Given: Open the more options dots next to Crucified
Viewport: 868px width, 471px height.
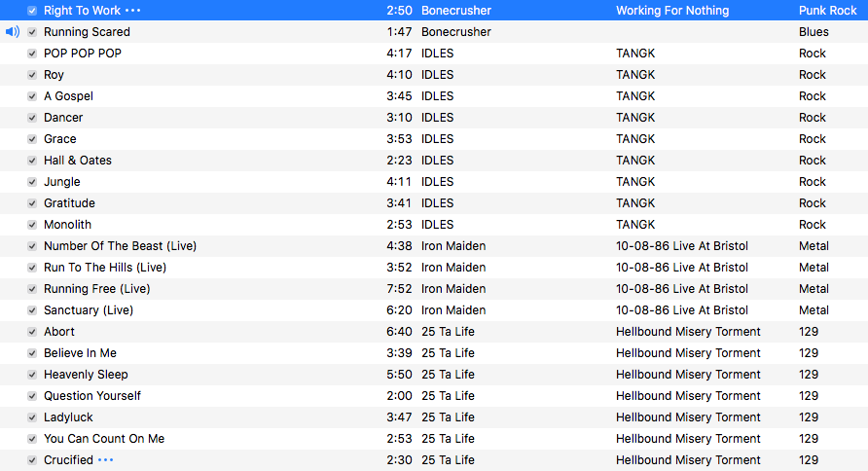Looking at the screenshot, I should (x=106, y=460).
